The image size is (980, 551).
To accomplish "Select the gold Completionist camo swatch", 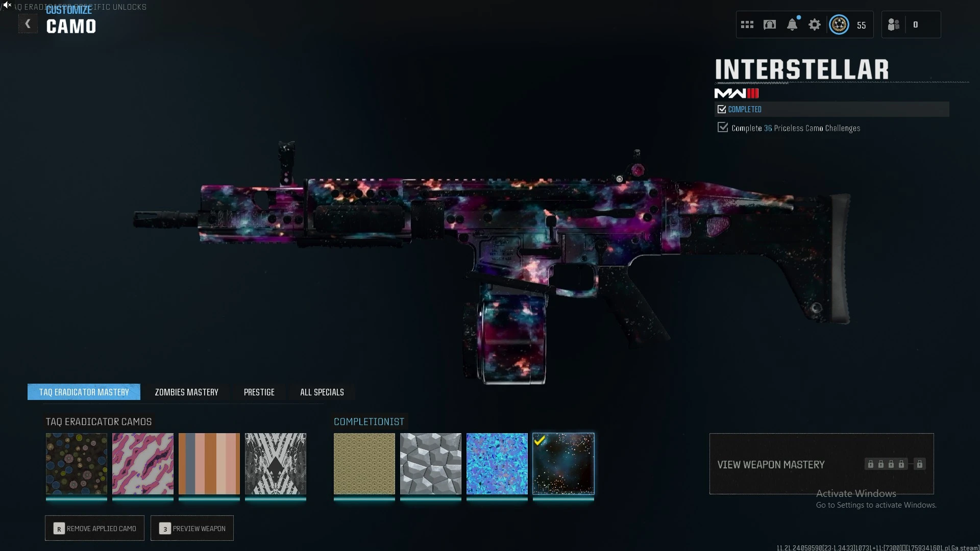I will pyautogui.click(x=364, y=463).
